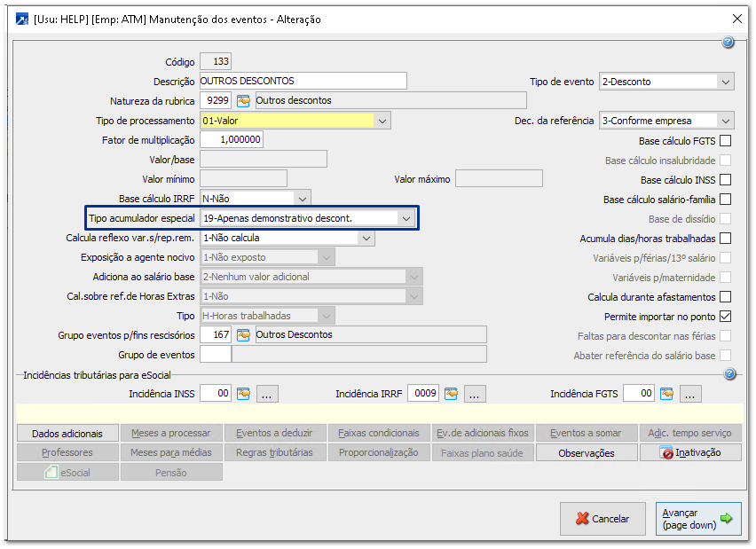Image resolution: width=756 pixels, height=549 pixels.
Task: Check Calcula durante afastamentos option
Action: [725, 297]
